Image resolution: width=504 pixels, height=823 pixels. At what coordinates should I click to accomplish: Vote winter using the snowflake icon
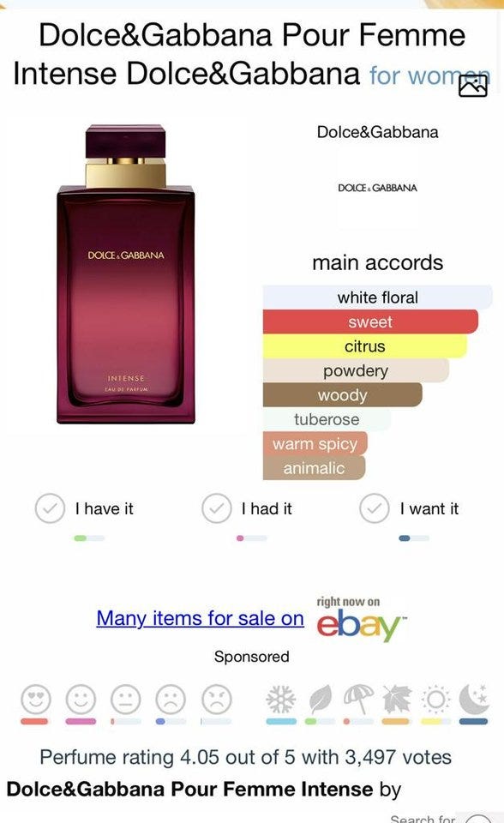coord(281,700)
